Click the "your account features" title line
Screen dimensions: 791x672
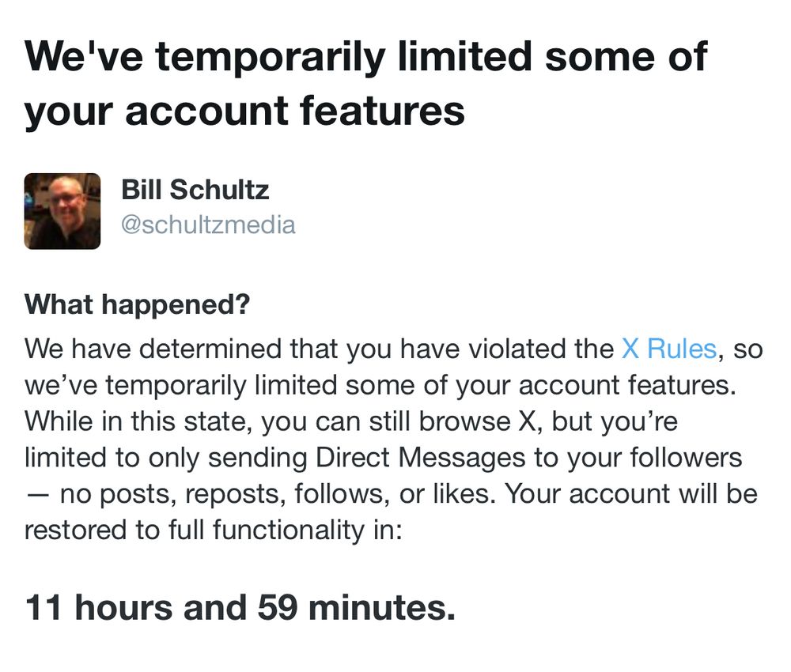pos(244,111)
